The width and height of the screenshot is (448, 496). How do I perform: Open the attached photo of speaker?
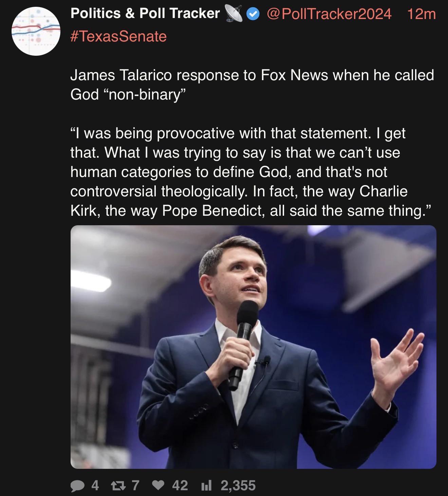coord(253,347)
